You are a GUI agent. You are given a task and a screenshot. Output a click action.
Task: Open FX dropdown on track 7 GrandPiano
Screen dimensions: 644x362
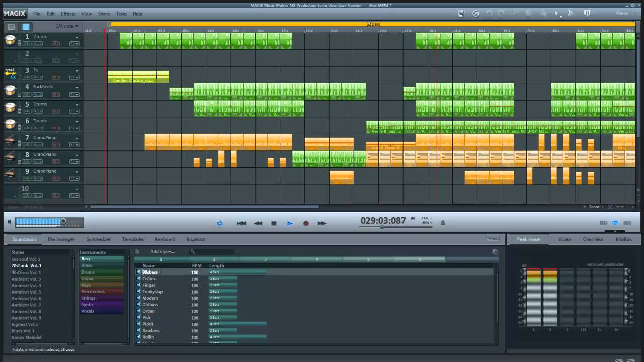tap(74, 145)
